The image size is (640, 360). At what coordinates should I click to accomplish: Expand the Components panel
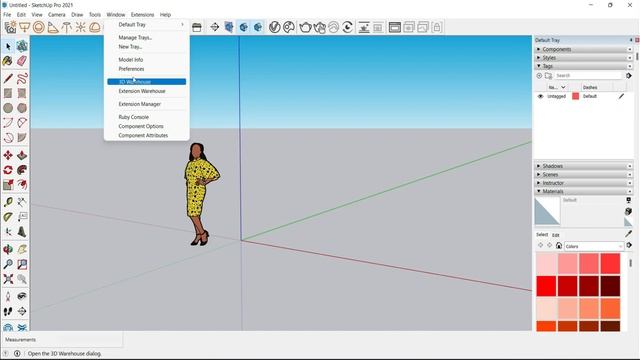click(584, 49)
